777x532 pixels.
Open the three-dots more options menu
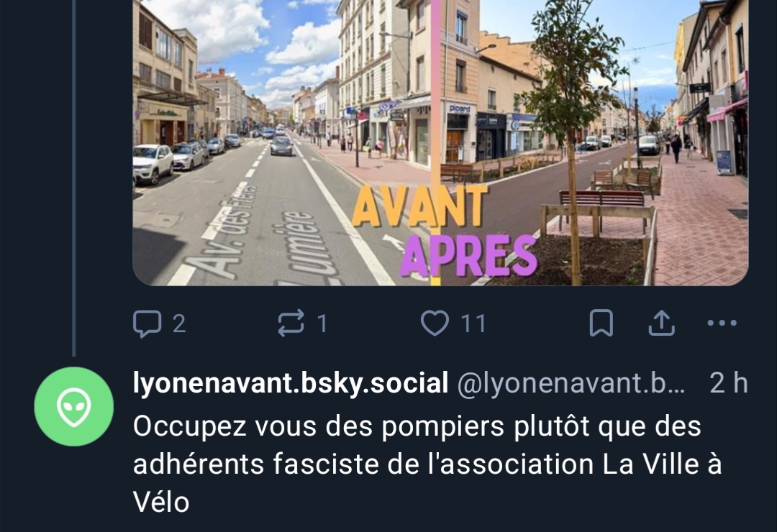[722, 324]
